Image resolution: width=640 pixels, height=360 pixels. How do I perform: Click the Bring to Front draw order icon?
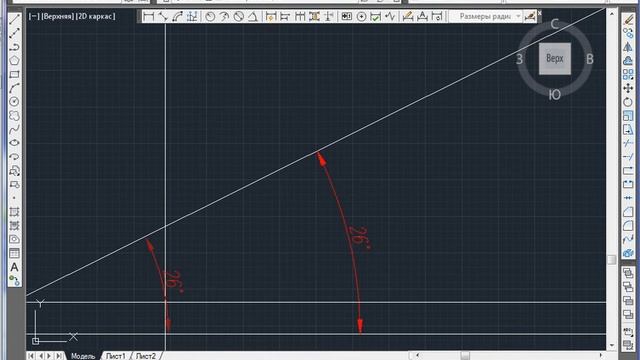coord(628,273)
